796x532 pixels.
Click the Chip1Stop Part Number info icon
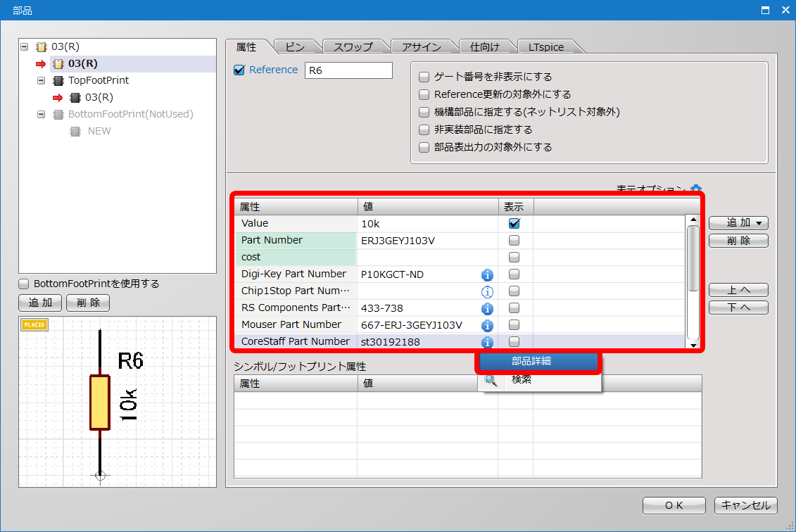[x=487, y=291]
